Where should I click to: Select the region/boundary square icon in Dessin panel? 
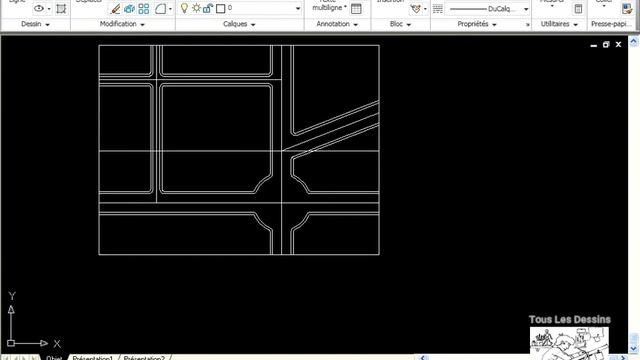[61, 9]
